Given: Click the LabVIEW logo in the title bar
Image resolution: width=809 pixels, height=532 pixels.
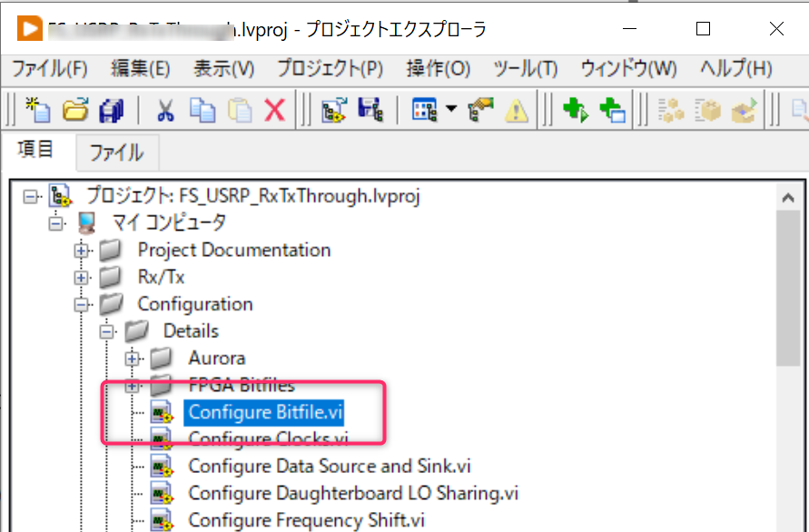Looking at the screenshot, I should 29,28.
